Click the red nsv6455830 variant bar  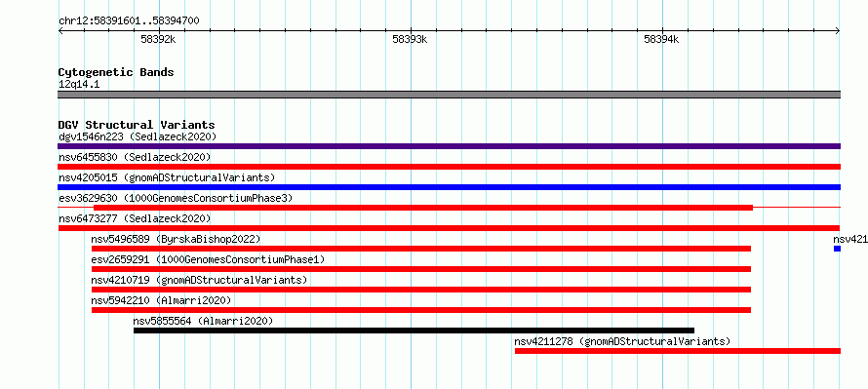coord(449,167)
